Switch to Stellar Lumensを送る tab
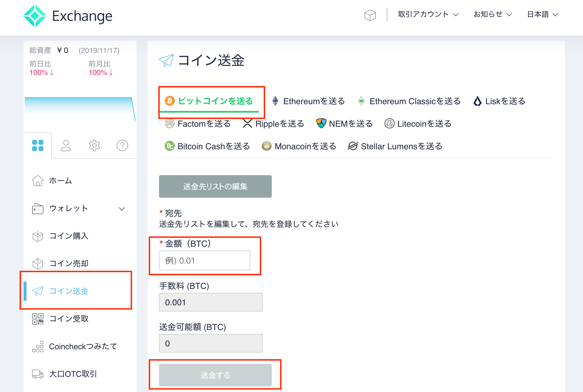Screen dimensions: 583x392 point(395,146)
